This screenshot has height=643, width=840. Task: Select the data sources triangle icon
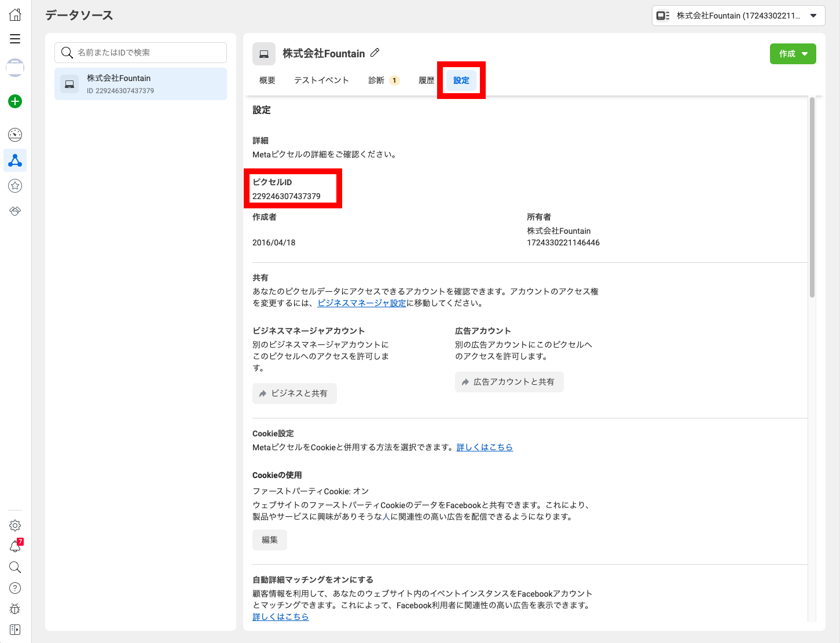(x=15, y=160)
